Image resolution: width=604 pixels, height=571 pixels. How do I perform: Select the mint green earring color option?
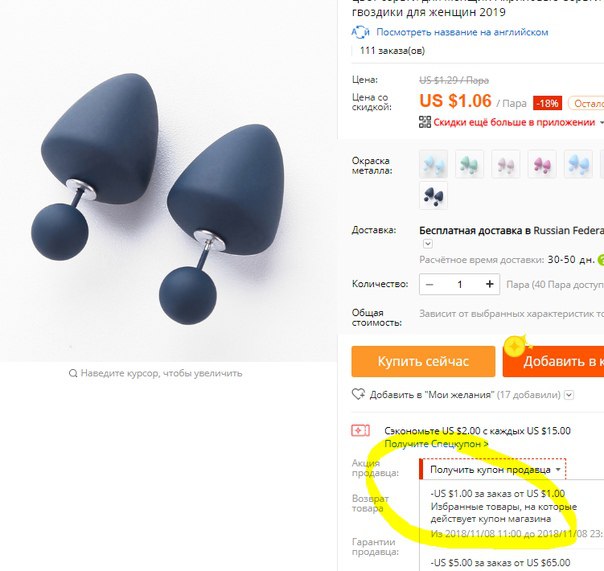click(469, 164)
